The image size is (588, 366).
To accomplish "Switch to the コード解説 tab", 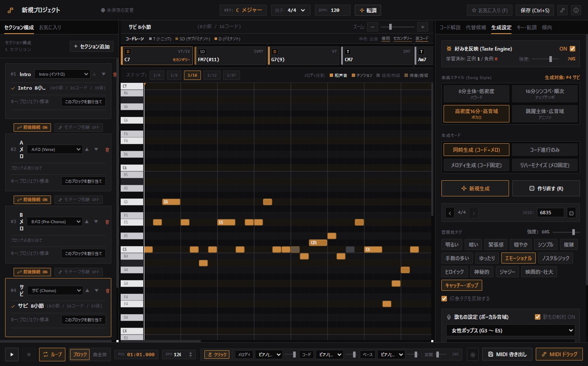I will pyautogui.click(x=450, y=27).
